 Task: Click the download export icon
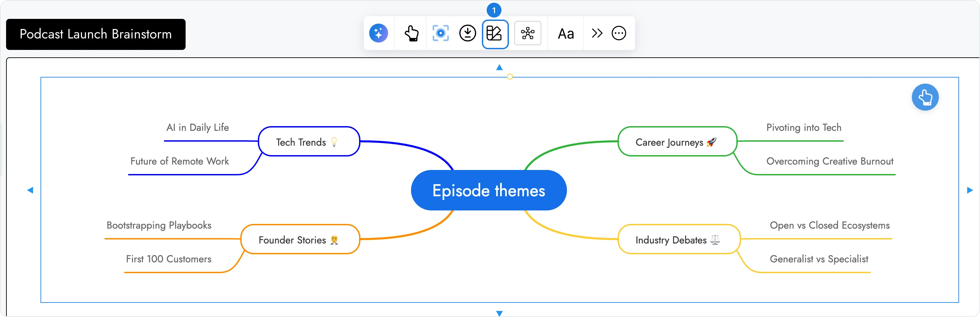(467, 33)
